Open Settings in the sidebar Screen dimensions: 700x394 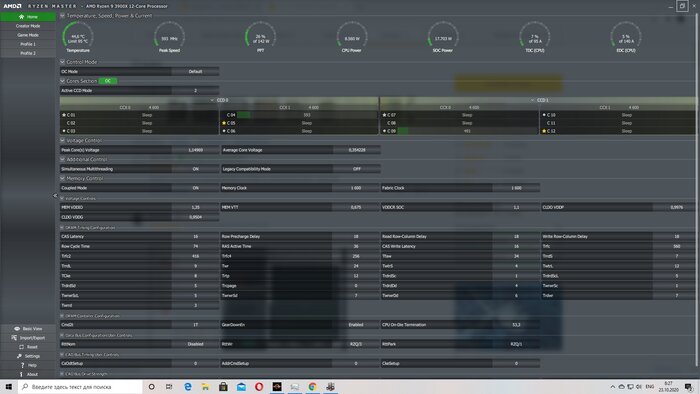pos(28,356)
